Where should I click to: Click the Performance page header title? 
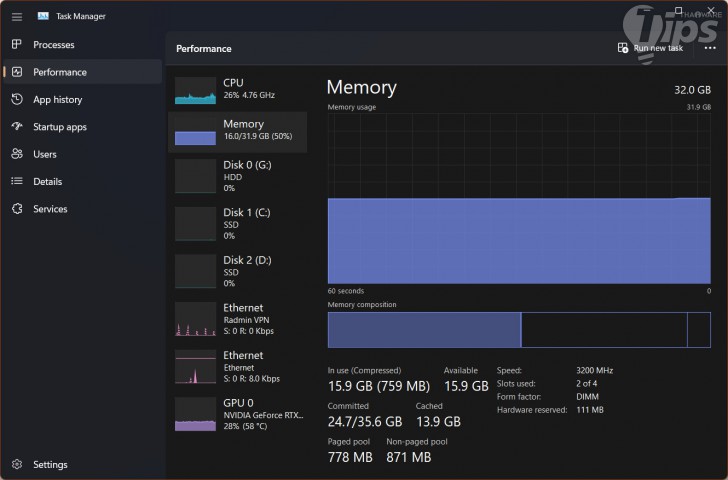(x=203, y=49)
